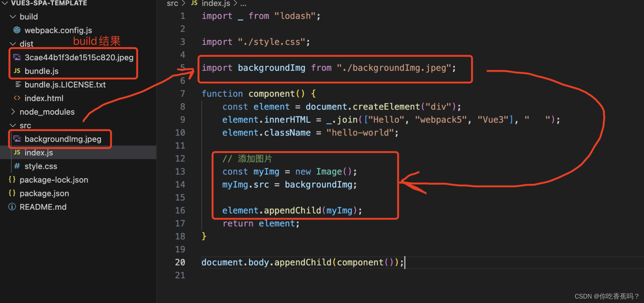
Task: Open 3cae44b1f3de1515c820.jpeg from dist
Action: pos(79,57)
